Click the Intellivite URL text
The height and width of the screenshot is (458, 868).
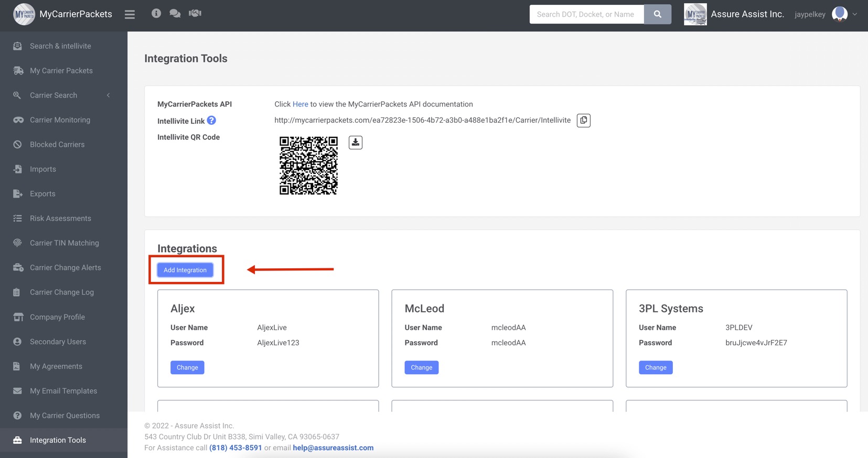click(422, 121)
